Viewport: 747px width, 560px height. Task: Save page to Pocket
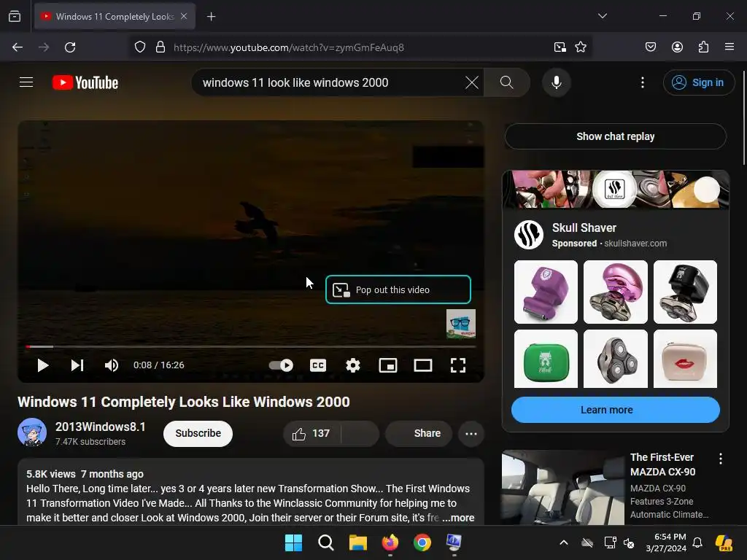coord(651,47)
